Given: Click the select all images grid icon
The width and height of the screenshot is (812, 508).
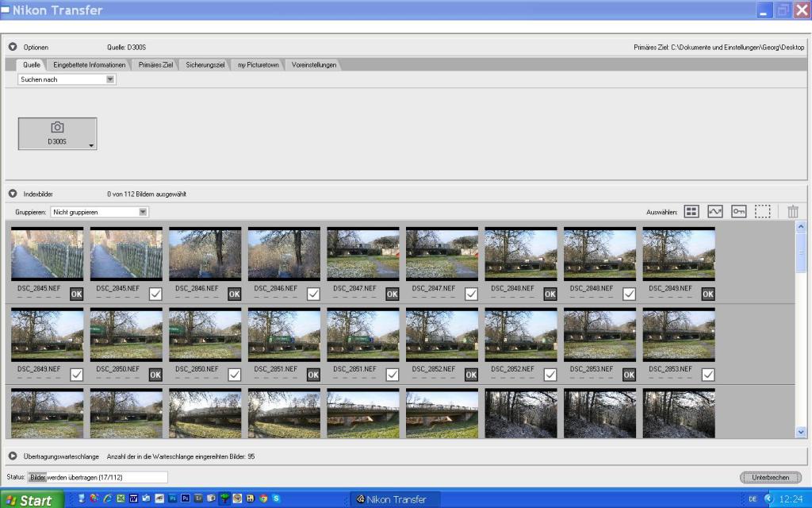Looking at the screenshot, I should [691, 211].
